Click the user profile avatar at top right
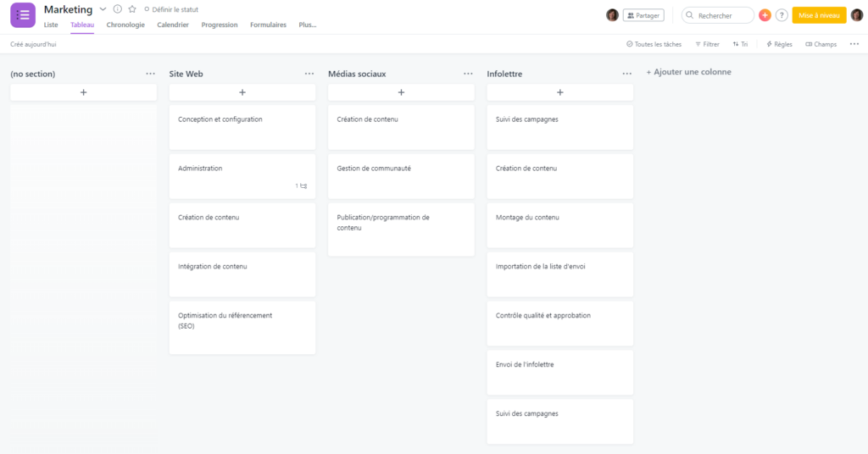Image resolution: width=868 pixels, height=454 pixels. tap(857, 15)
